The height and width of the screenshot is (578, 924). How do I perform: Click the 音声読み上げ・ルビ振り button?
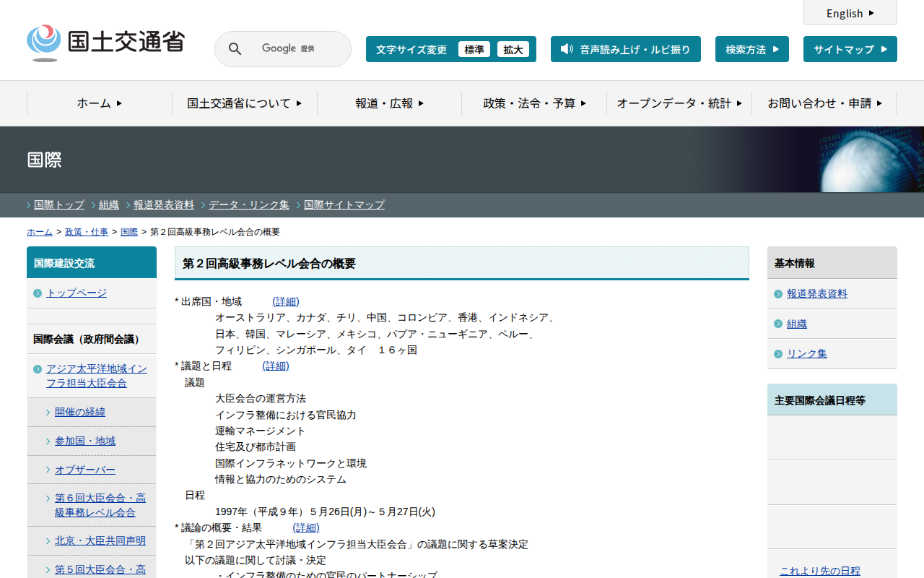click(x=626, y=49)
